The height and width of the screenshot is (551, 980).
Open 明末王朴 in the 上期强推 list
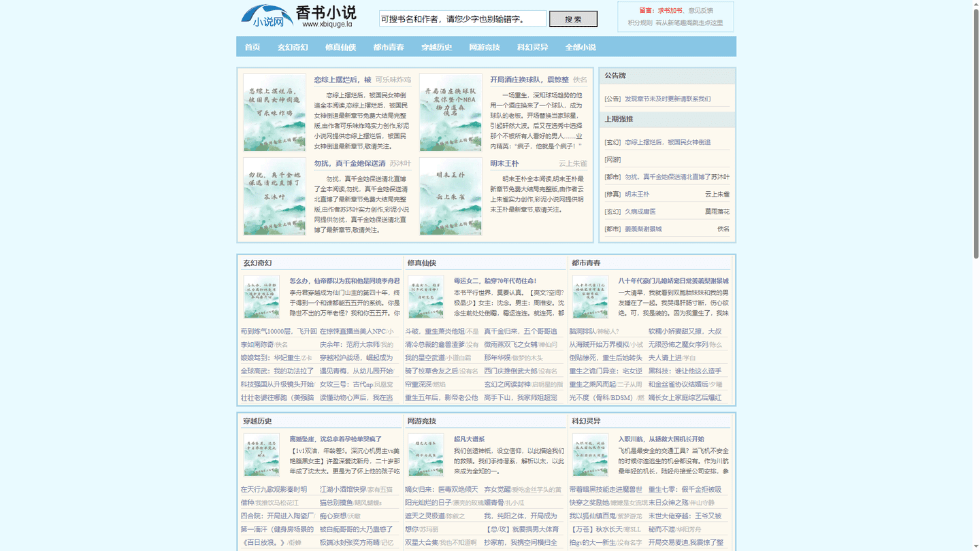coord(637,195)
